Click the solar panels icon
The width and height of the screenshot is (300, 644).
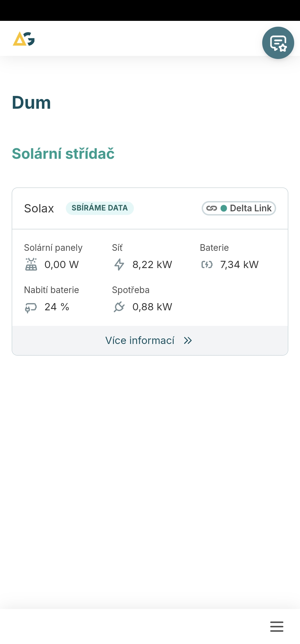31,264
